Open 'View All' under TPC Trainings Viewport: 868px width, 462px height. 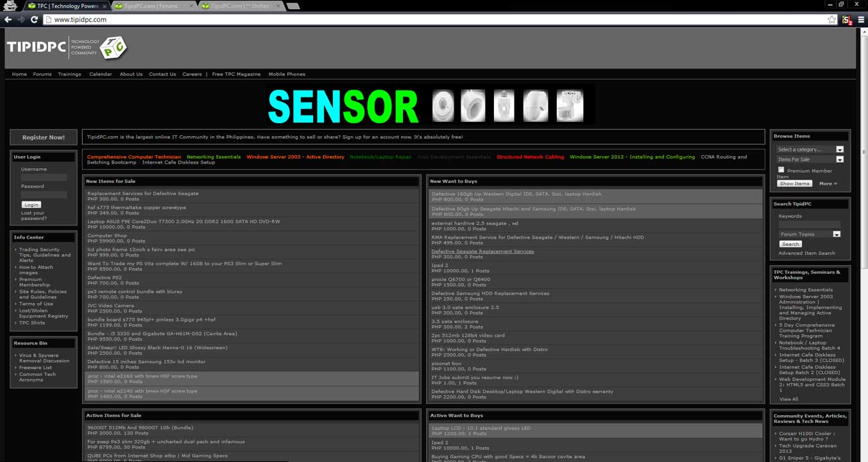point(788,399)
